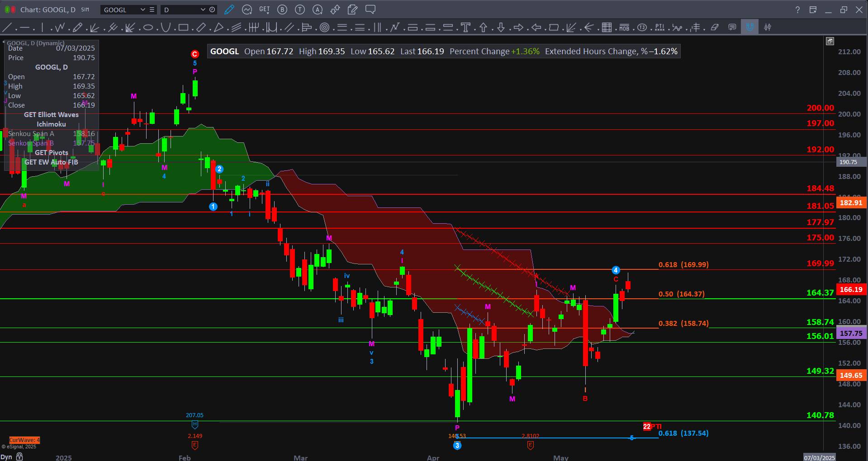
Task: Select the up arrow marker tool
Action: [x=483, y=28]
